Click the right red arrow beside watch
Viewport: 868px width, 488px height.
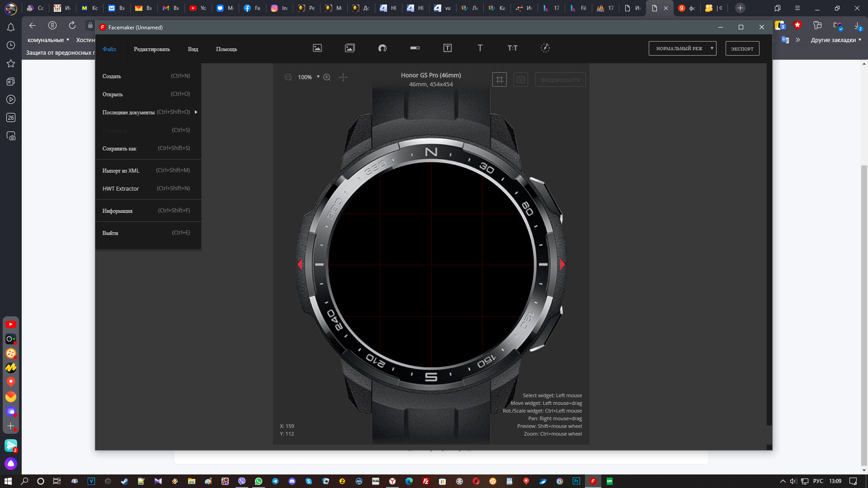(x=562, y=264)
